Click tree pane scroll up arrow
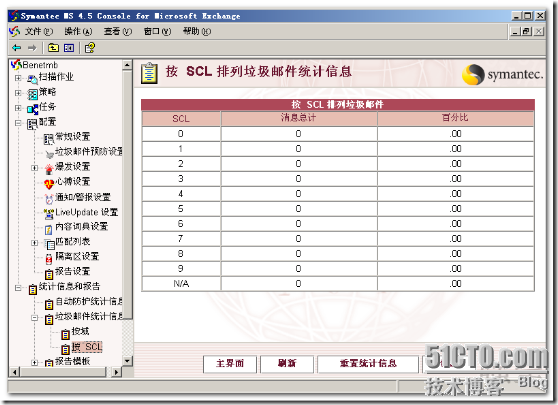Image resolution: width=558 pixels, height=405 pixels. pos(127,65)
